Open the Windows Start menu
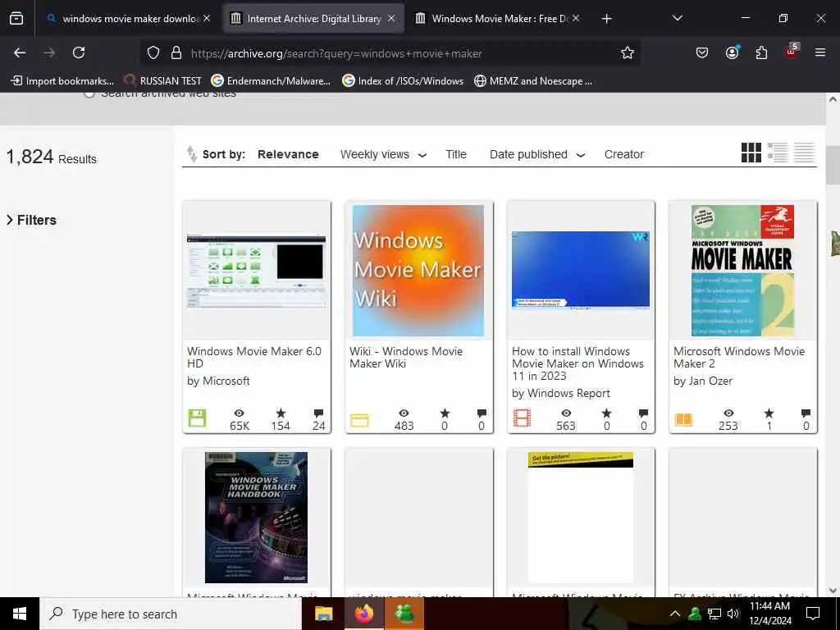 tap(20, 614)
